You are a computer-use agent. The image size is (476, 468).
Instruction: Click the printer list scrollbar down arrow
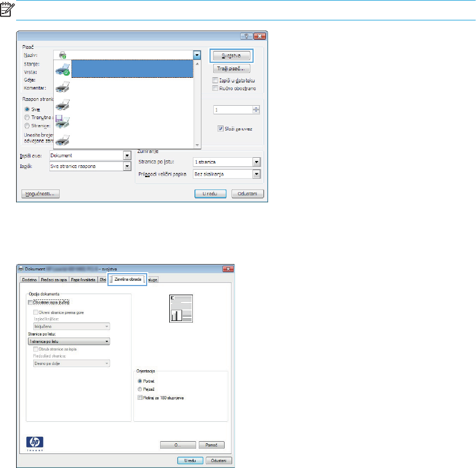(x=197, y=145)
